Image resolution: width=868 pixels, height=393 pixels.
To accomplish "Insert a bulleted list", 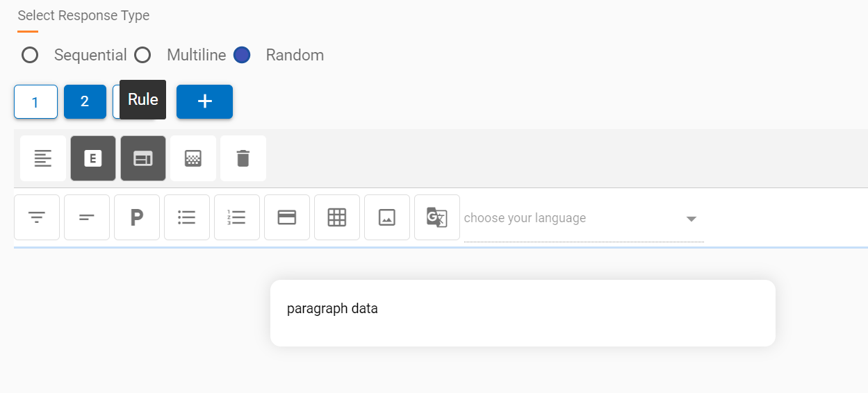I will [x=187, y=217].
